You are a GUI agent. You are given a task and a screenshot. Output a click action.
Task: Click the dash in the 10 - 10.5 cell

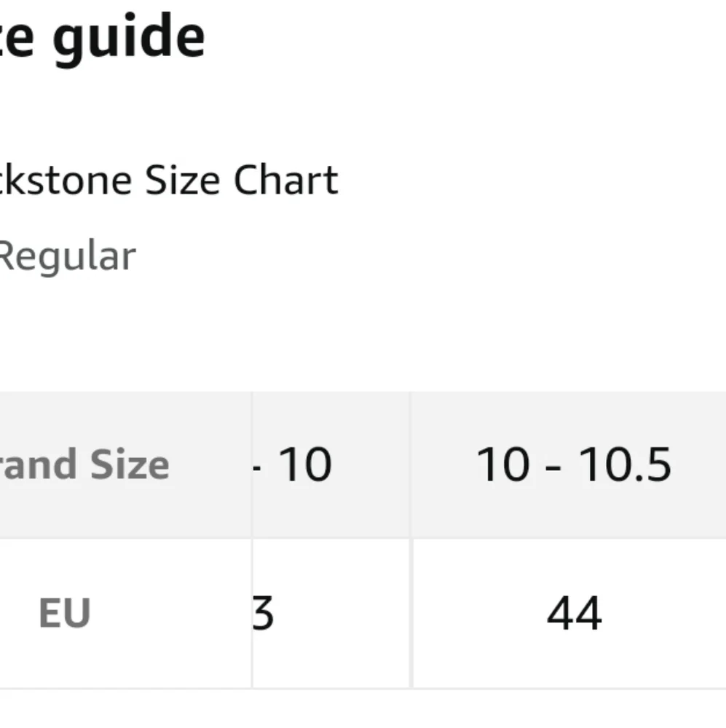554,464
